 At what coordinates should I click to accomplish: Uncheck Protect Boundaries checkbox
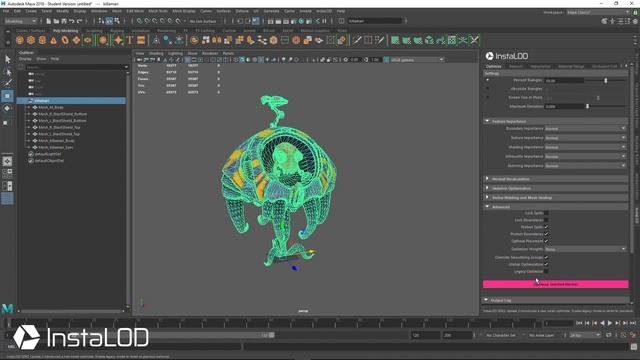[546, 234]
